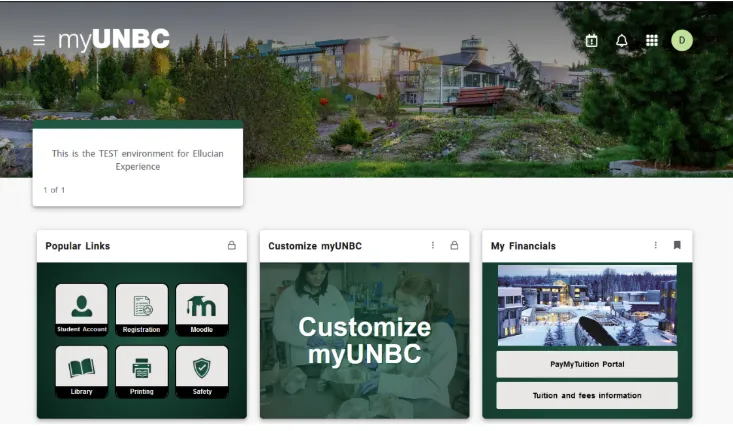Click the Tuition and fees information button
The image size is (733, 431).
point(587,395)
